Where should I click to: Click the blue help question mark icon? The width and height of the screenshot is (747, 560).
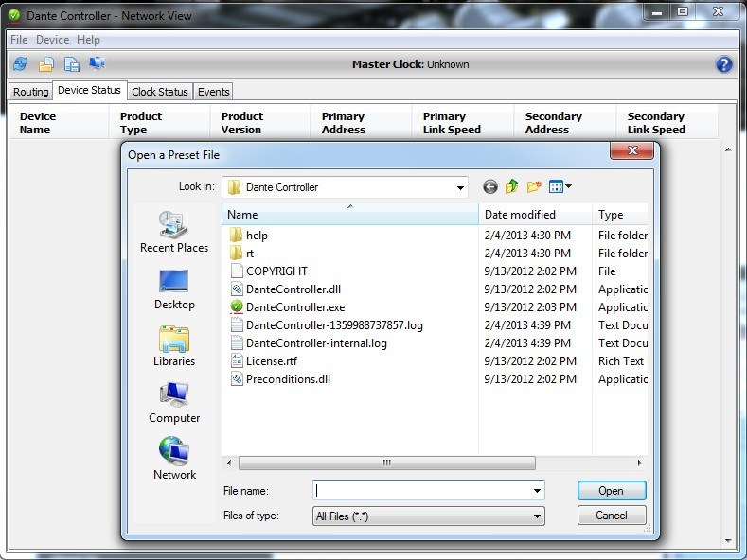click(x=724, y=64)
